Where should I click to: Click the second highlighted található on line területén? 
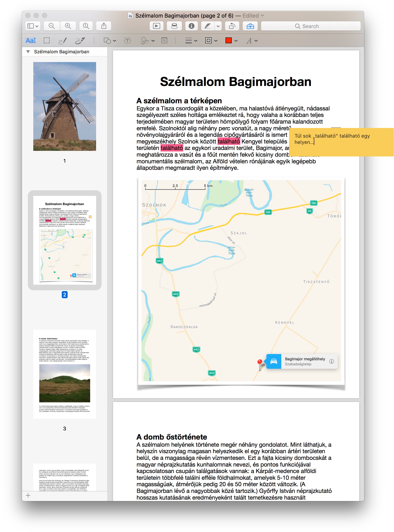[172, 148]
